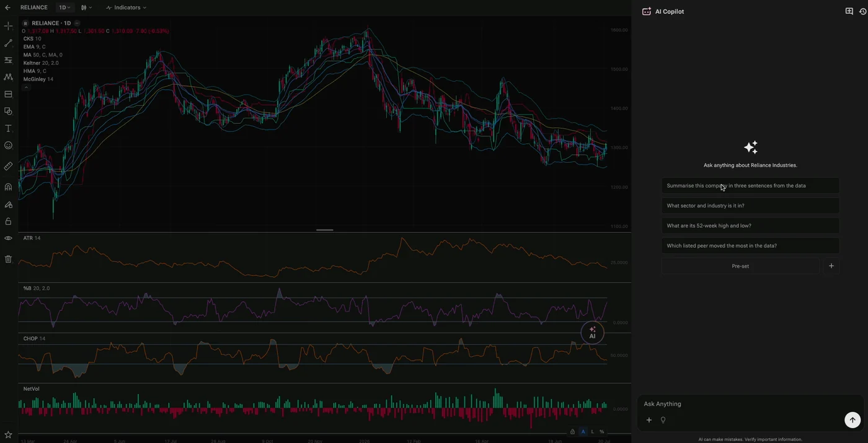Open the emoji sticker tool
Viewport: 868px width, 443px height.
pyautogui.click(x=8, y=146)
